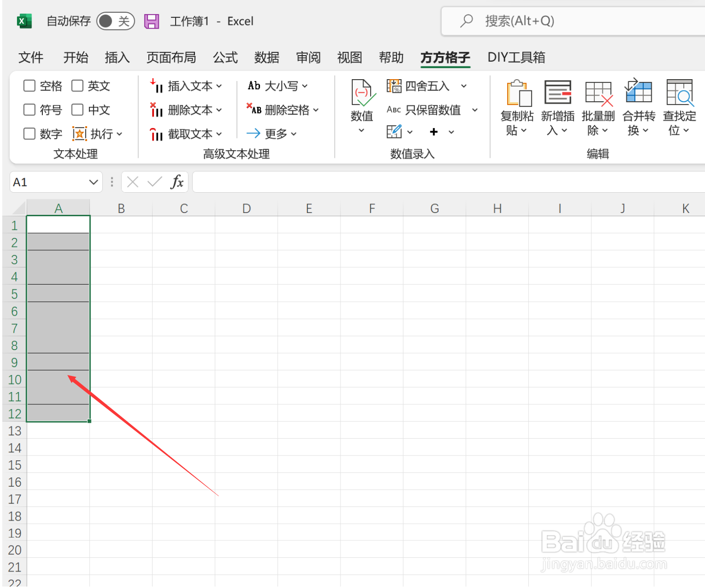Click the formula bar input area
This screenshot has width=705, height=588.
(448, 182)
